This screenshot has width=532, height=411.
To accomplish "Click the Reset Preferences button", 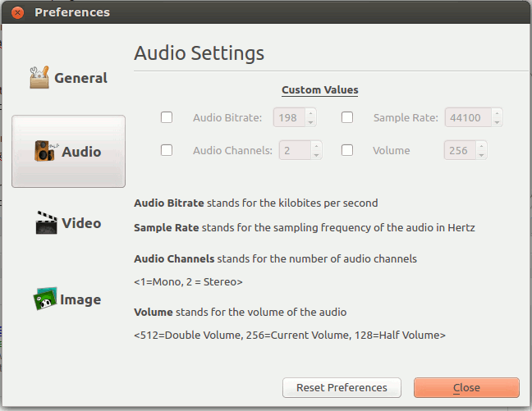I will click(342, 387).
